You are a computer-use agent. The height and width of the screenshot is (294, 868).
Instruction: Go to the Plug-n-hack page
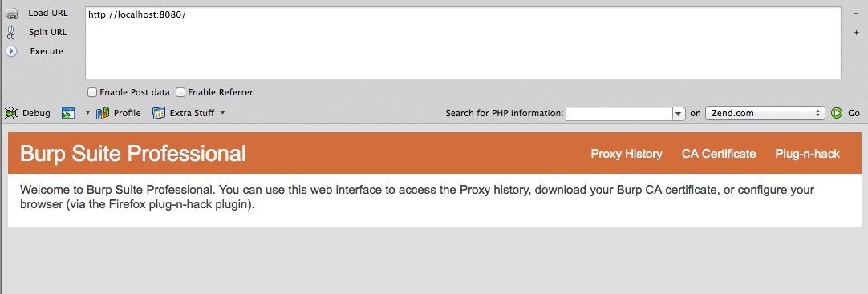point(807,154)
